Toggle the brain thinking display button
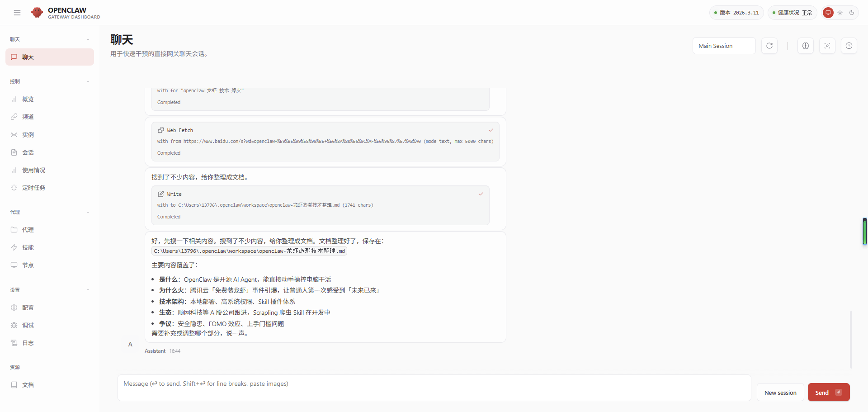 click(x=806, y=46)
